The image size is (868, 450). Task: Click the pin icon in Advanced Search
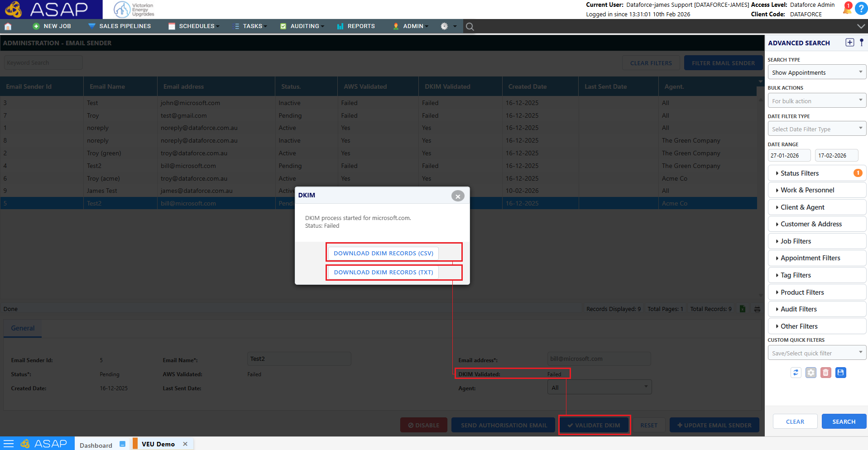tap(862, 43)
